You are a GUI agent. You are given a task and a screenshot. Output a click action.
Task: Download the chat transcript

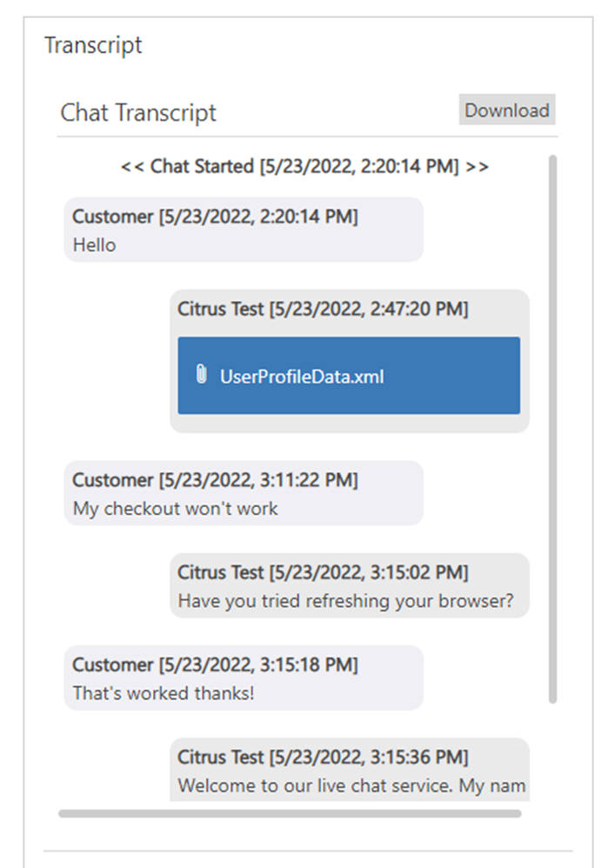click(506, 110)
